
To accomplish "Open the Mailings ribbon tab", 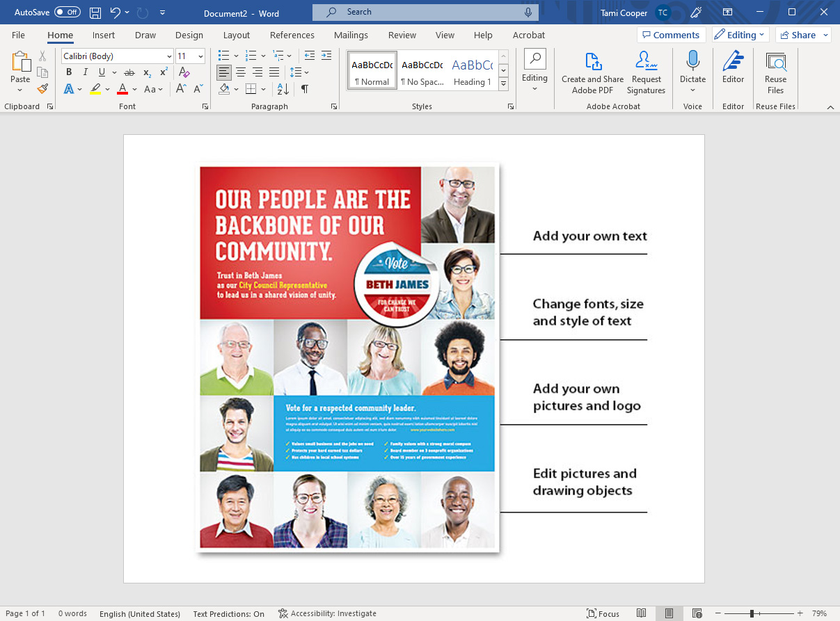I will pyautogui.click(x=351, y=35).
